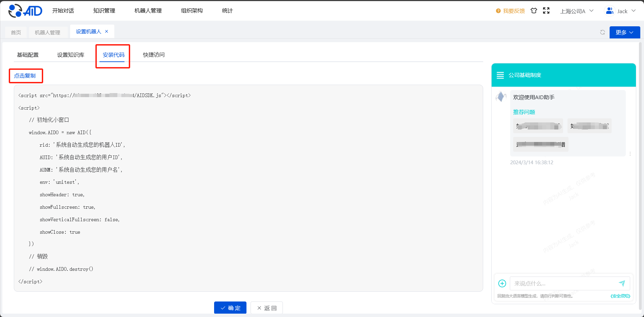
Task: Click the 'showClose: true' code line
Action: click(60, 232)
